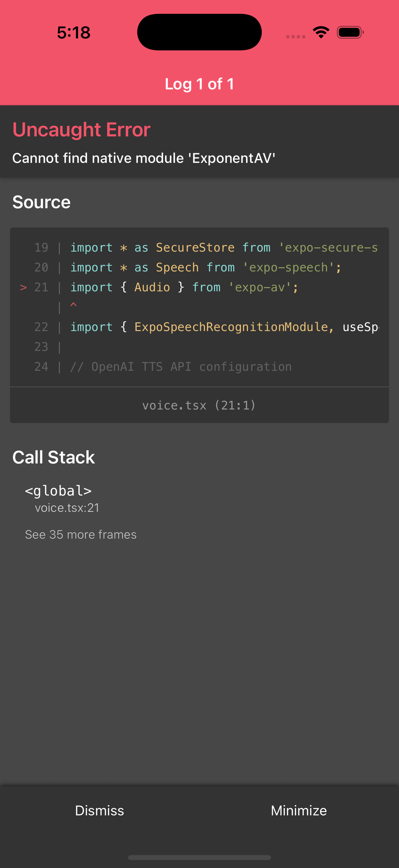This screenshot has height=868, width=399.
Task: Open voice.tsx (21:1) source file link
Action: tap(199, 405)
